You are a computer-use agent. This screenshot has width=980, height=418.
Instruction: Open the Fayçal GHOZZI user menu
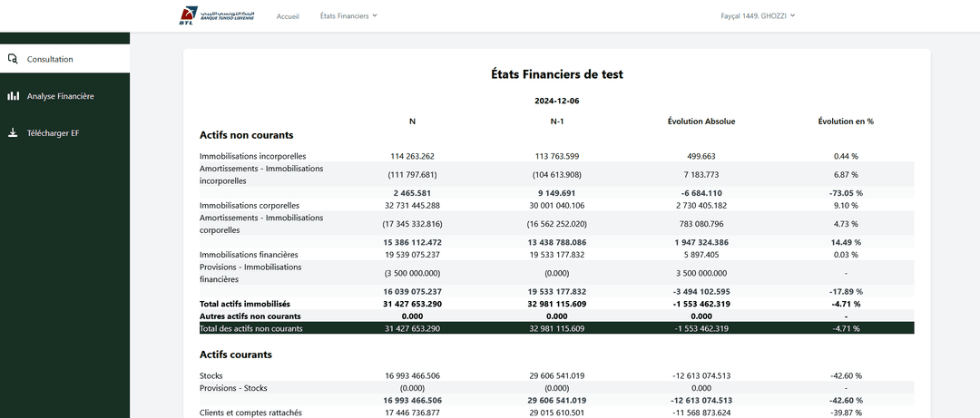point(757,15)
